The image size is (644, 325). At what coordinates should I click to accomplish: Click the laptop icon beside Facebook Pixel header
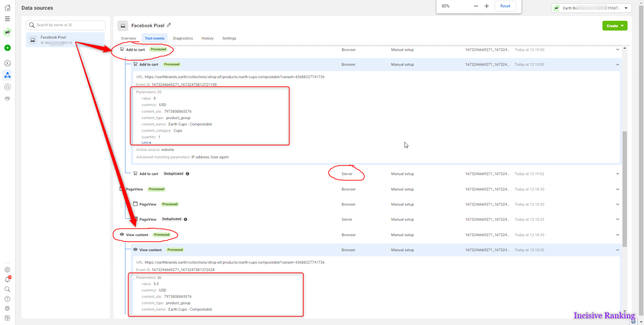122,26
